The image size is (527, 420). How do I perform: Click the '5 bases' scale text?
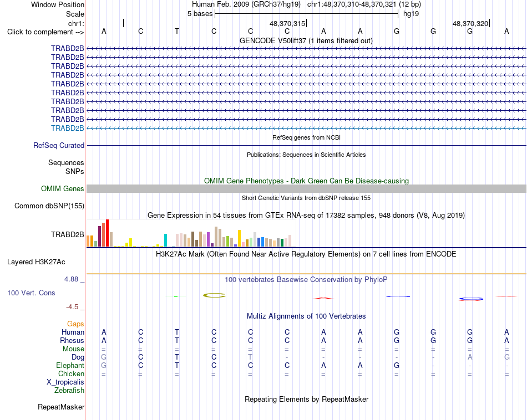click(x=200, y=14)
